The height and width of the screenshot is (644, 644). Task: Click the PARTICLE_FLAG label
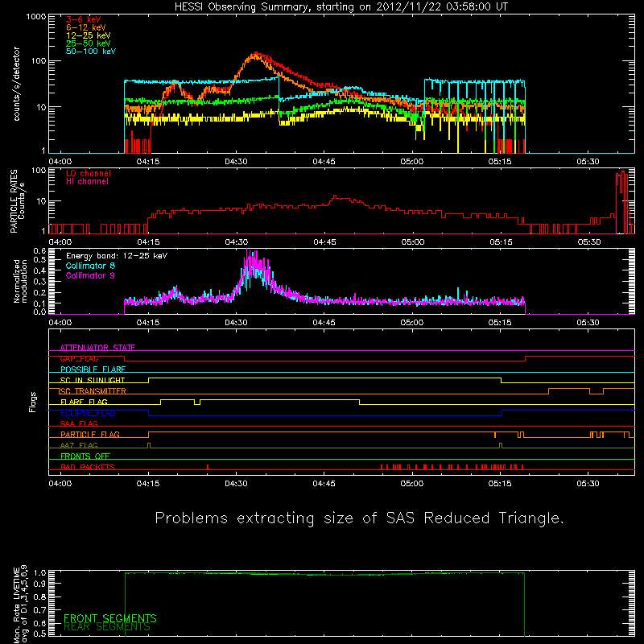90,435
